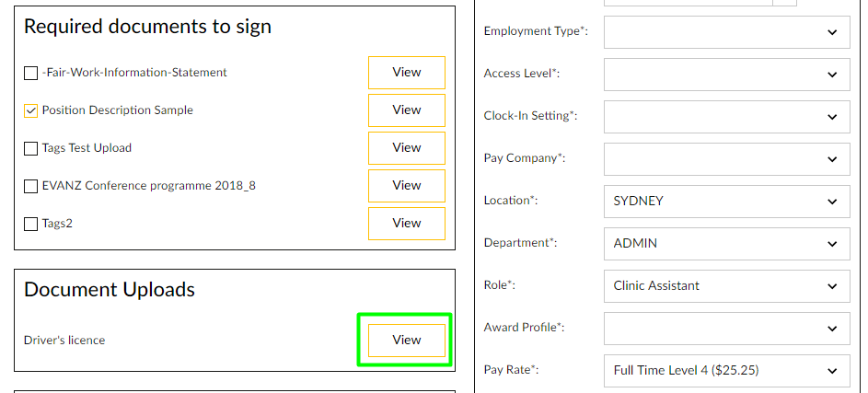View EVANZ Conference programme document

tap(406, 186)
